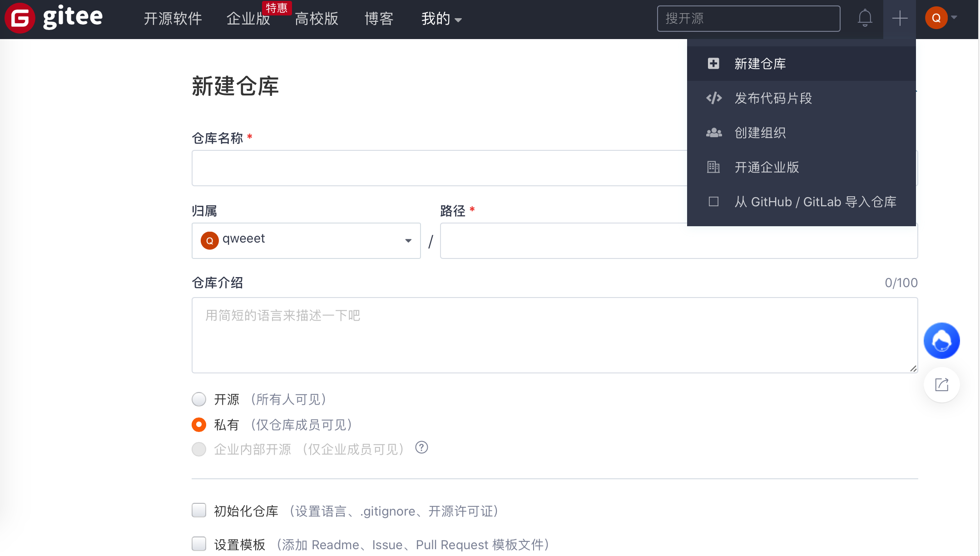Open the 企业版 navigation link

247,19
